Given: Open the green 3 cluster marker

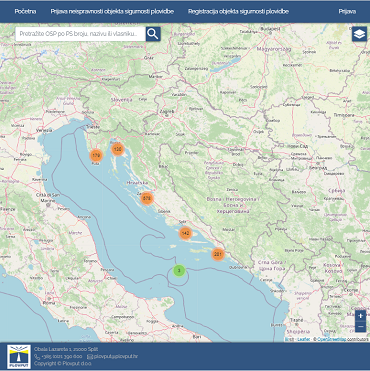Looking at the screenshot, I should pyautogui.click(x=179, y=270).
